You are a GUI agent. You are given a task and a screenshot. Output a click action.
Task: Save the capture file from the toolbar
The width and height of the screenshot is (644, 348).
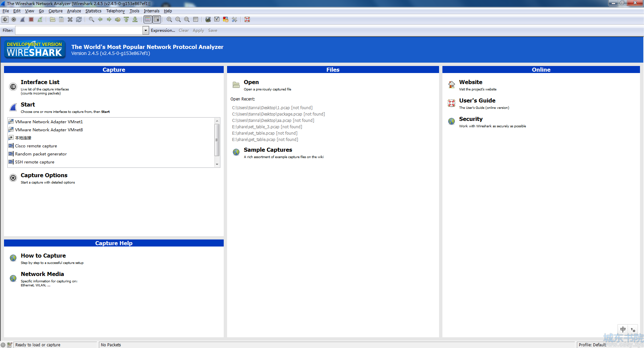61,19
